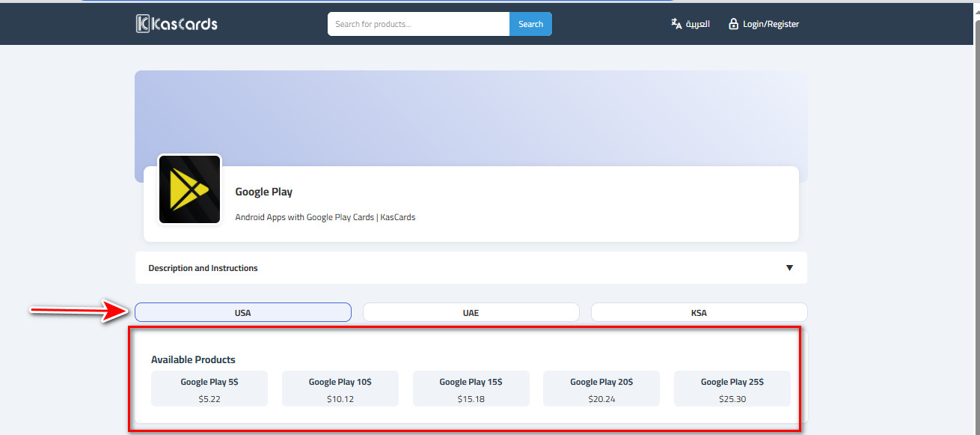Click the translate language icon
This screenshot has height=435, width=980.
[676, 24]
